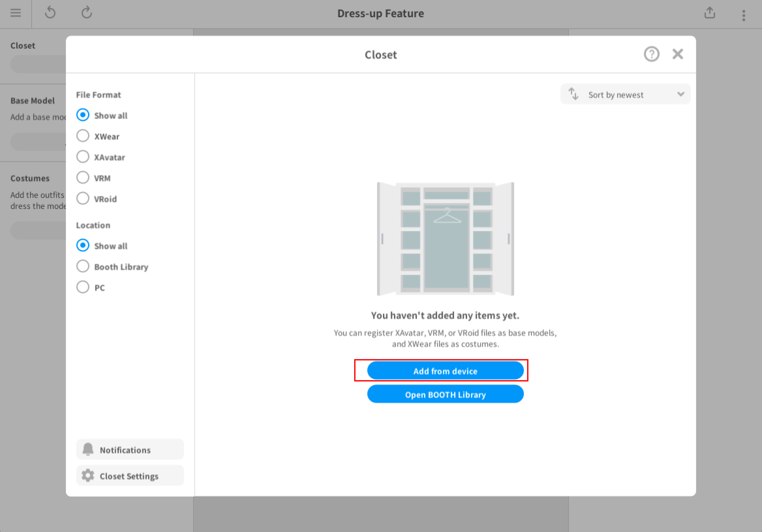Click the Closet Settings gear icon
762x532 pixels.
(88, 476)
